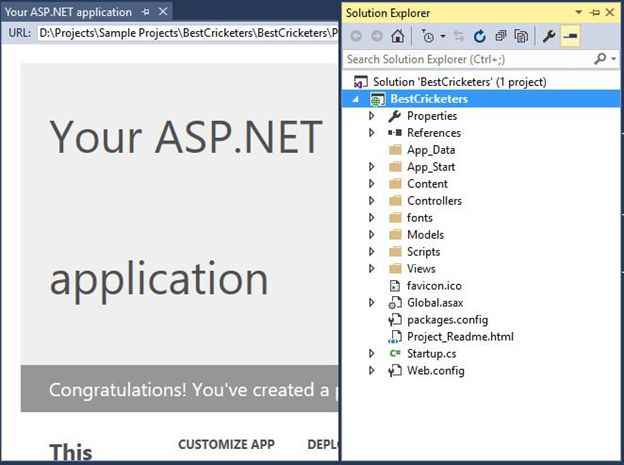Click the Solution Explorer auto-hide pin icon
Viewport: 624px width, 465px height.
click(x=595, y=12)
